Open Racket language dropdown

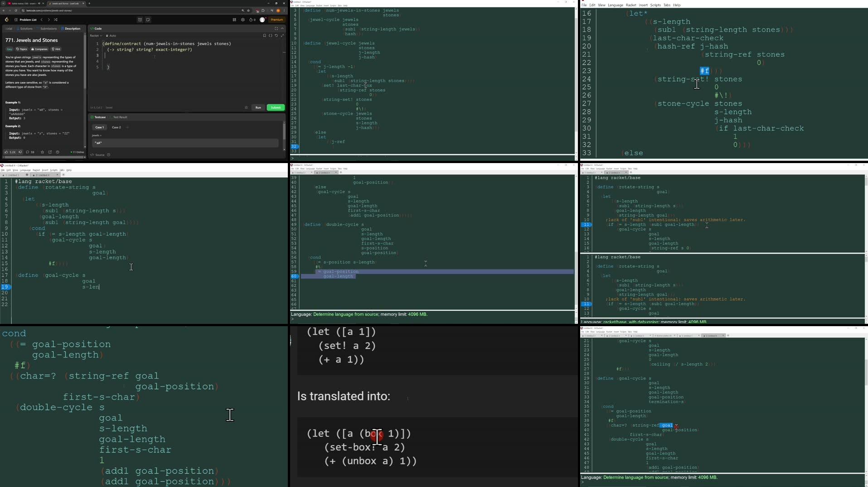coord(96,36)
